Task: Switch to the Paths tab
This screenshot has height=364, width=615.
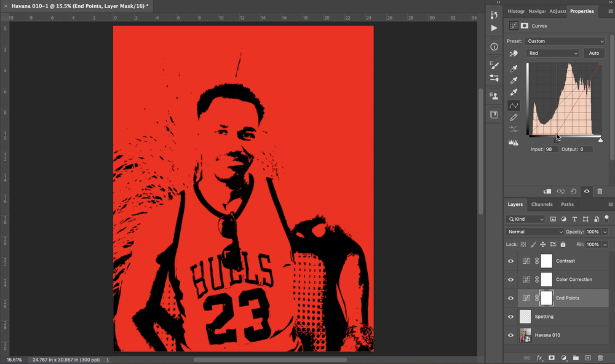Action: tap(567, 204)
